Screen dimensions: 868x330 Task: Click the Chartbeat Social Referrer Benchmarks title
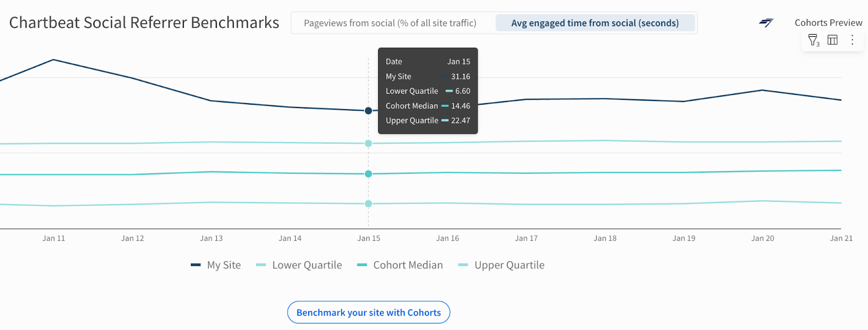[x=144, y=23]
